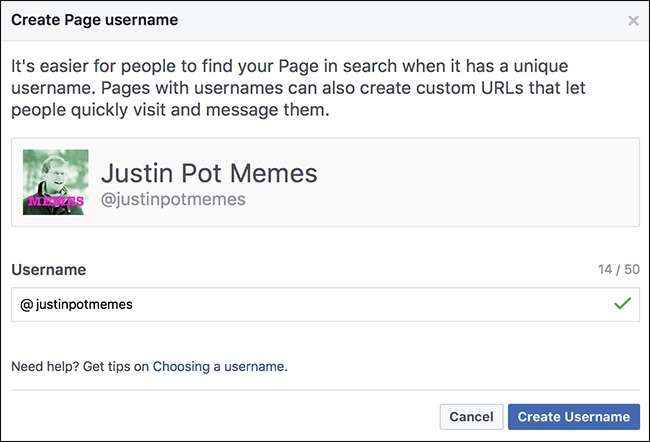
Task: Click the "Need help? Get tips on" text
Action: point(80,367)
